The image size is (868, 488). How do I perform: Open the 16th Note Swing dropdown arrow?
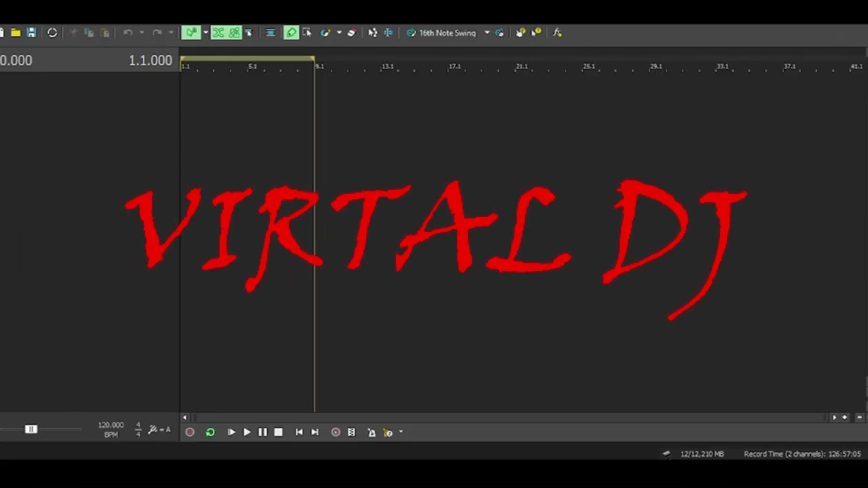coord(487,33)
